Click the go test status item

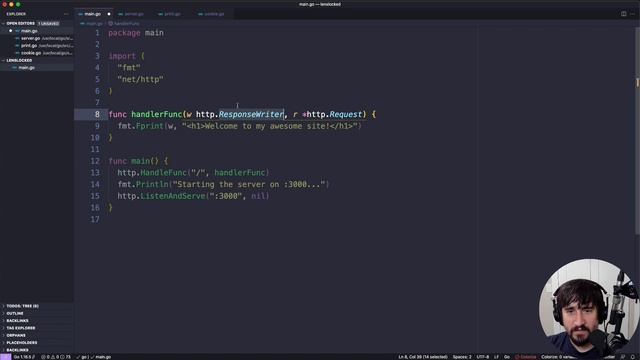point(83,357)
